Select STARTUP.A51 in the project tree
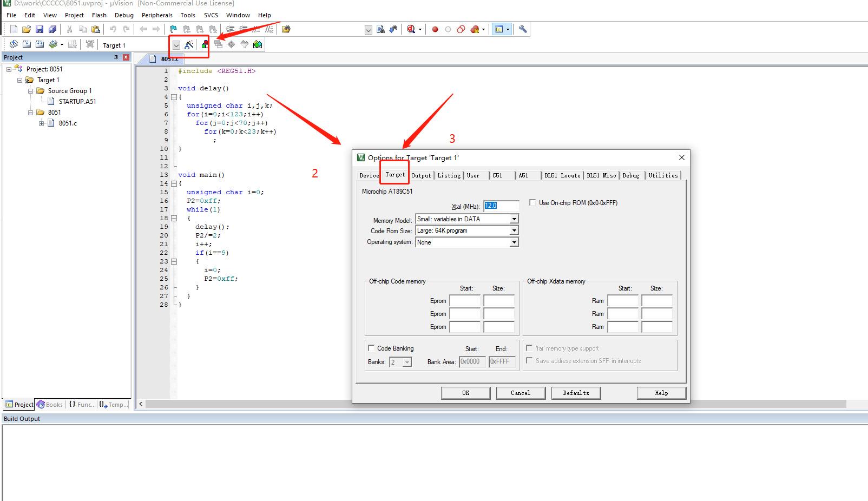 point(77,102)
